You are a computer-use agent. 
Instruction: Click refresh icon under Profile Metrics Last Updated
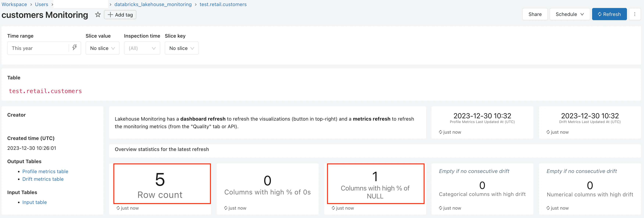(x=441, y=132)
